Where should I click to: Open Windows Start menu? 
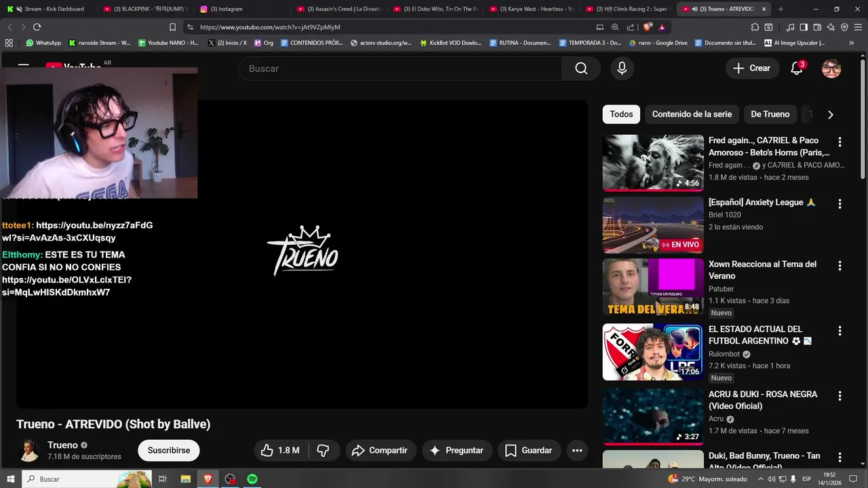(11, 479)
